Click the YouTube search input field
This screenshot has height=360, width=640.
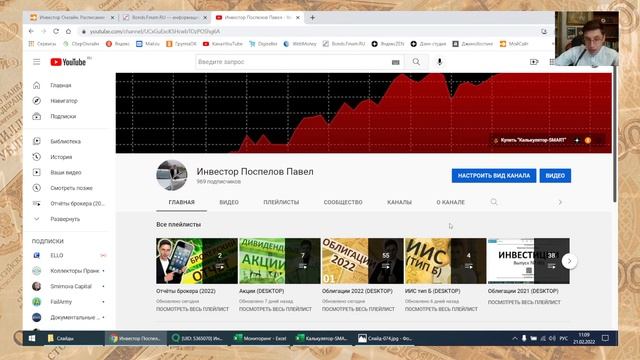293,62
